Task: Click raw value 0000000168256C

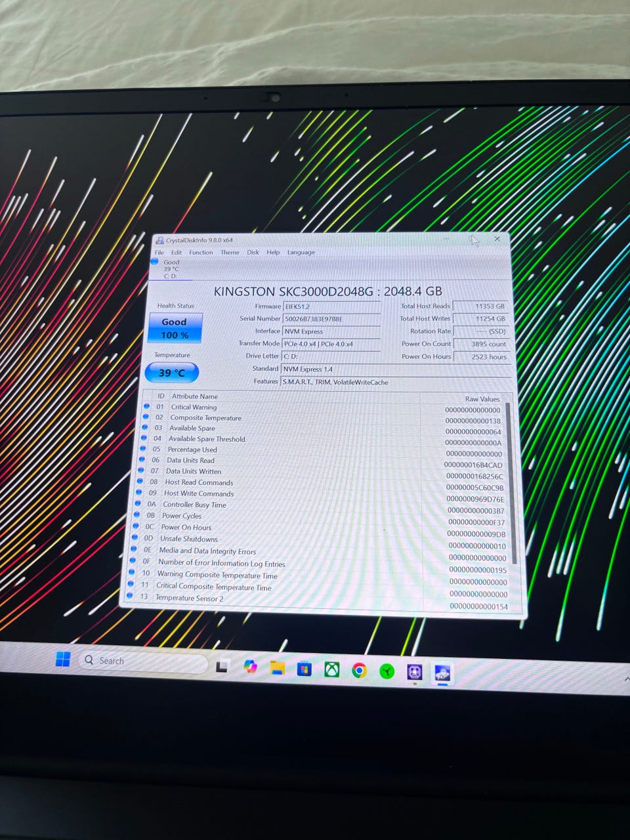Action: 474,476
